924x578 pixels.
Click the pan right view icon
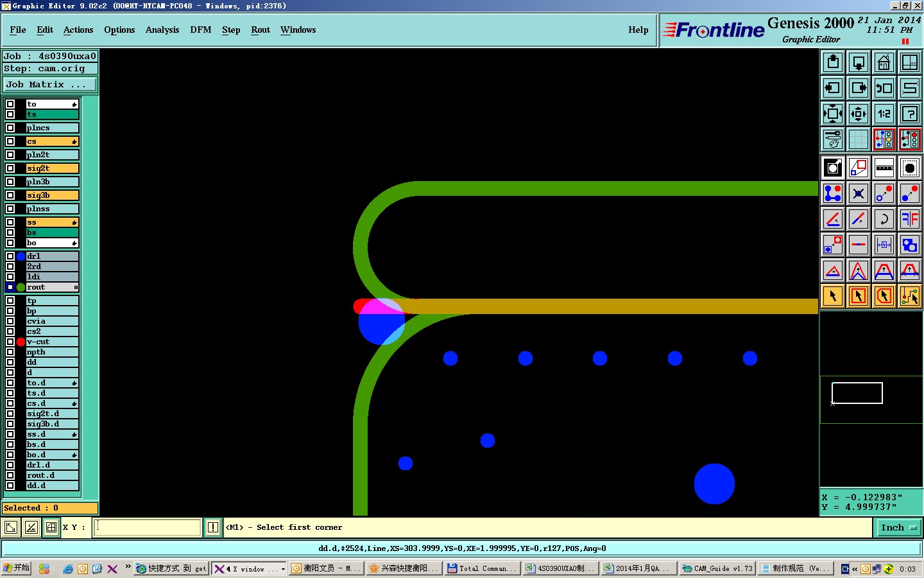tap(859, 88)
